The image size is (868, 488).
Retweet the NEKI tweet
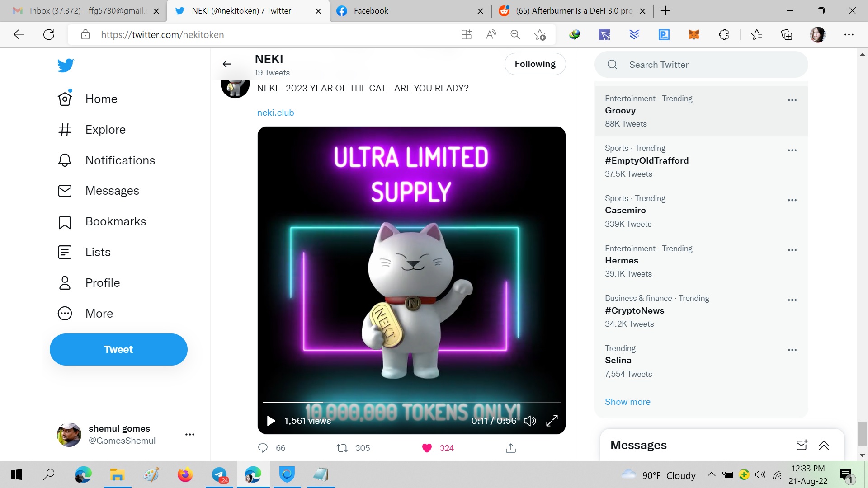(342, 448)
